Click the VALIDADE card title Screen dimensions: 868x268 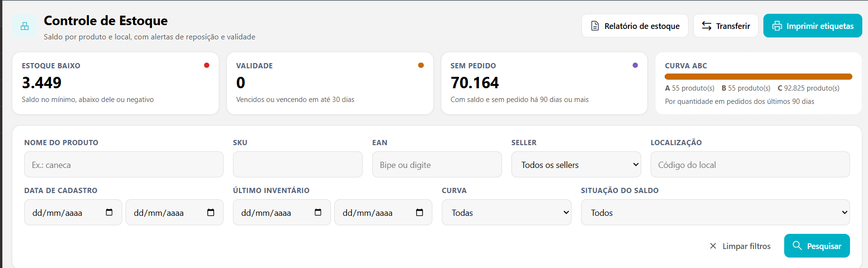254,66
